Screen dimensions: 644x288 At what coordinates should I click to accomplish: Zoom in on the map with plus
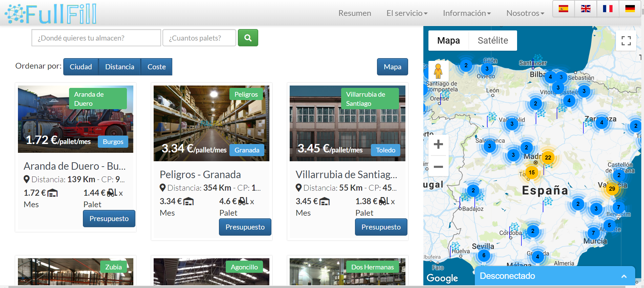coord(438,144)
